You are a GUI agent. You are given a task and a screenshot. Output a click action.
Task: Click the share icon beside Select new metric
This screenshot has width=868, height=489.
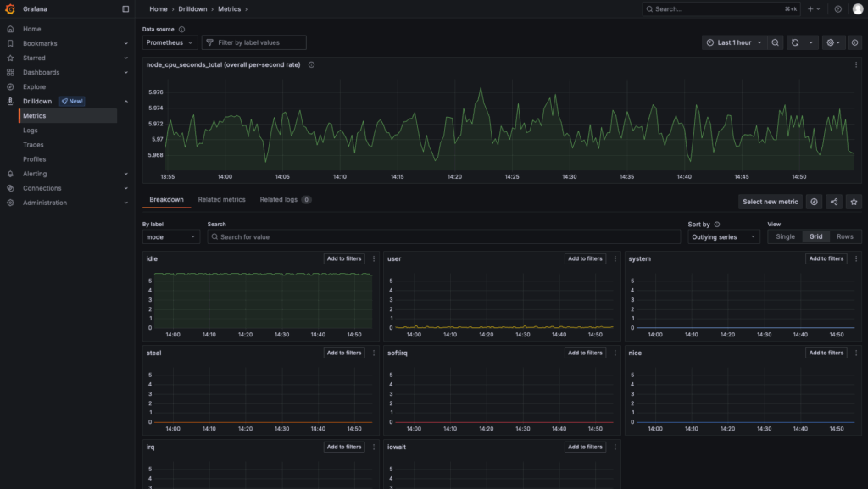(834, 202)
